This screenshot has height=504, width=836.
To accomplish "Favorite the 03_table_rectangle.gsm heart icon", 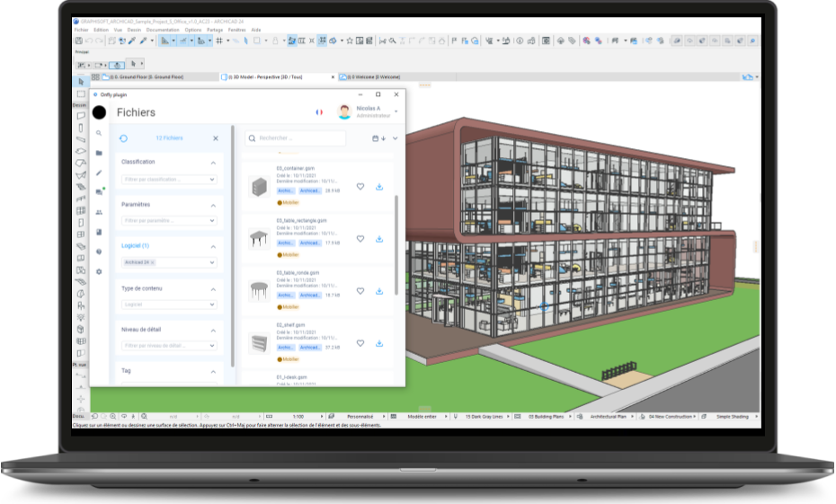I will [x=360, y=239].
